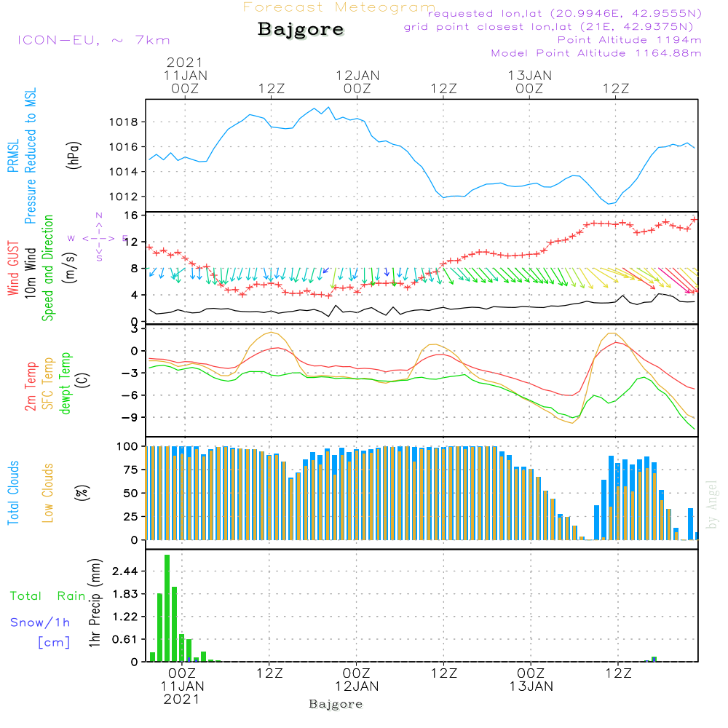
Task: Click the Low Clouds orange legend label
Action: pos(48,493)
